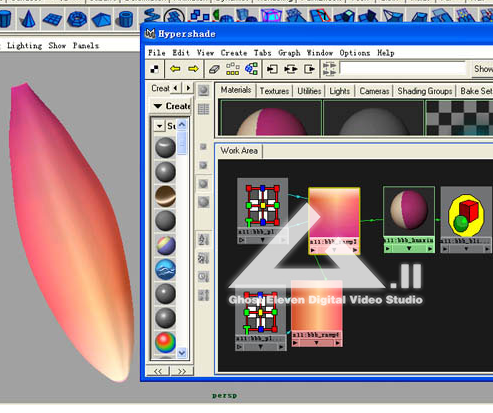Screen dimensions: 493x413
Task: Switch to View as Icons sphere button
Action: point(203,90)
